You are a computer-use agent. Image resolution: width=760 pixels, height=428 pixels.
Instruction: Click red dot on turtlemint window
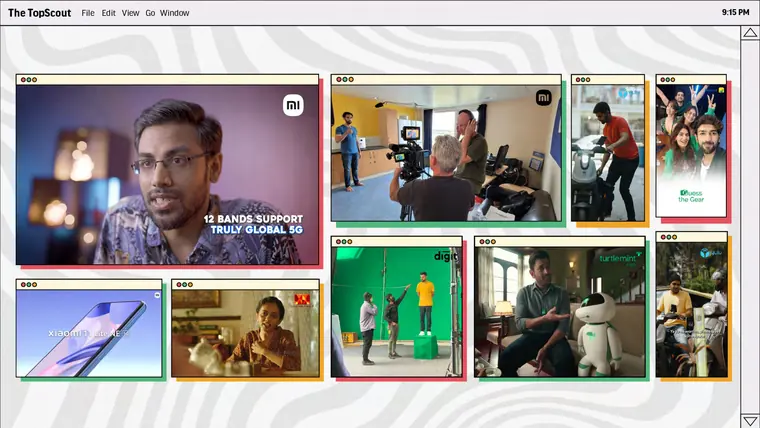[x=482, y=241]
